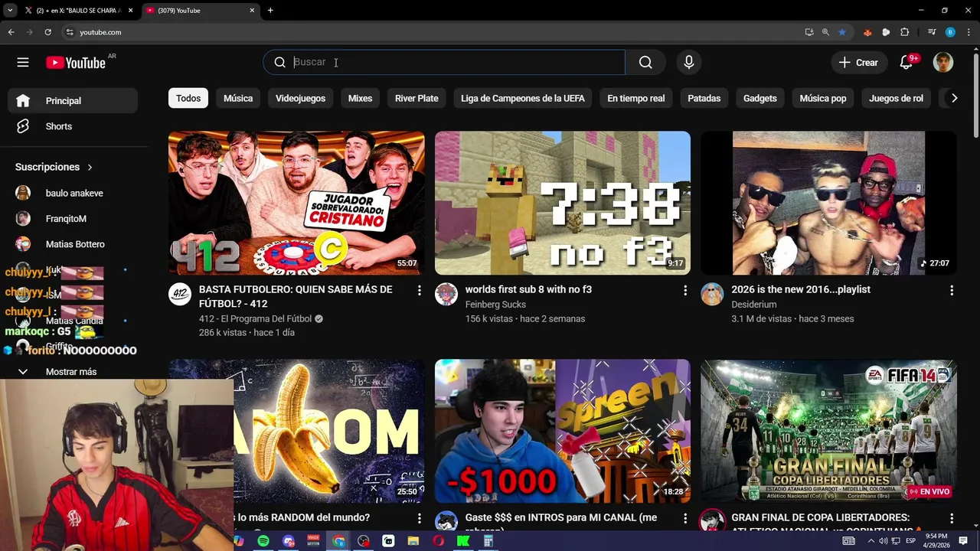Open the -$1000 Spreen thumbnail
Viewport: 980px width, 551px height.
tap(563, 431)
